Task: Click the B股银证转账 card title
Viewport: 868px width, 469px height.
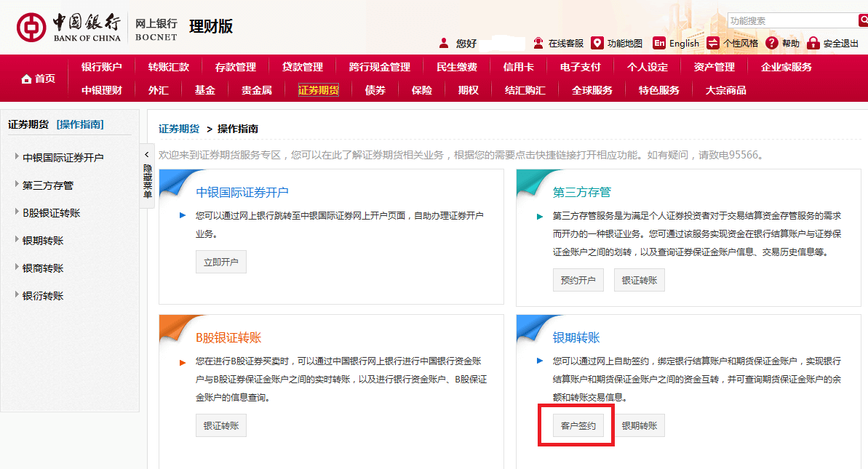Action: pyautogui.click(x=228, y=338)
